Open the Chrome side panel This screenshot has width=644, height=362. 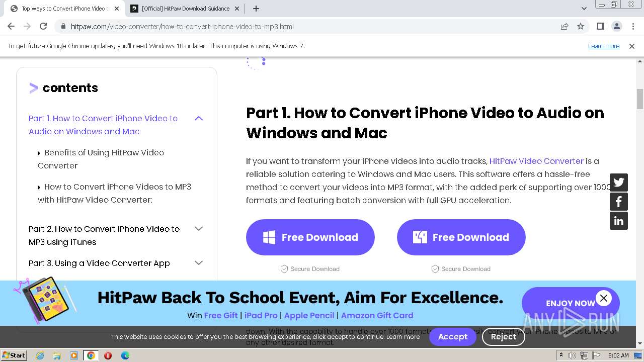(601, 27)
